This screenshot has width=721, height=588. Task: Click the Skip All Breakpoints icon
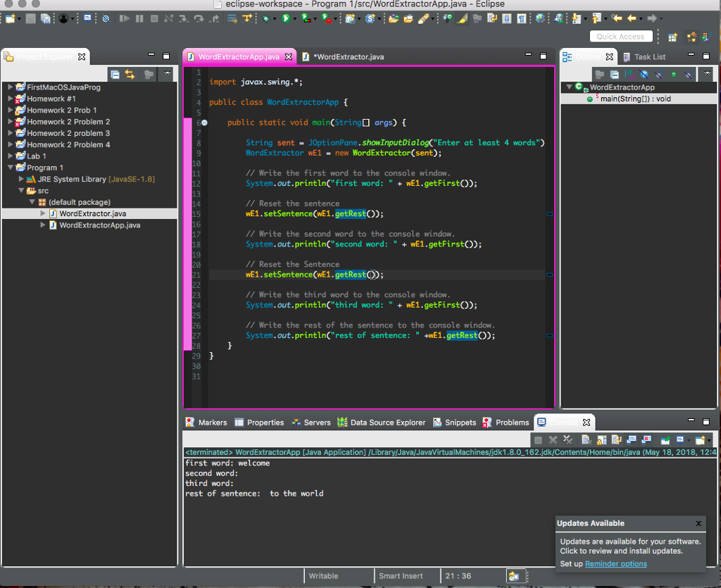click(106, 18)
